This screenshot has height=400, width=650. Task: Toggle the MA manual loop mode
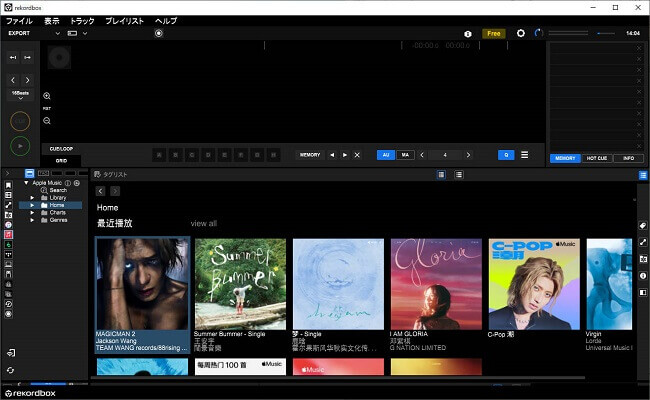(405, 155)
